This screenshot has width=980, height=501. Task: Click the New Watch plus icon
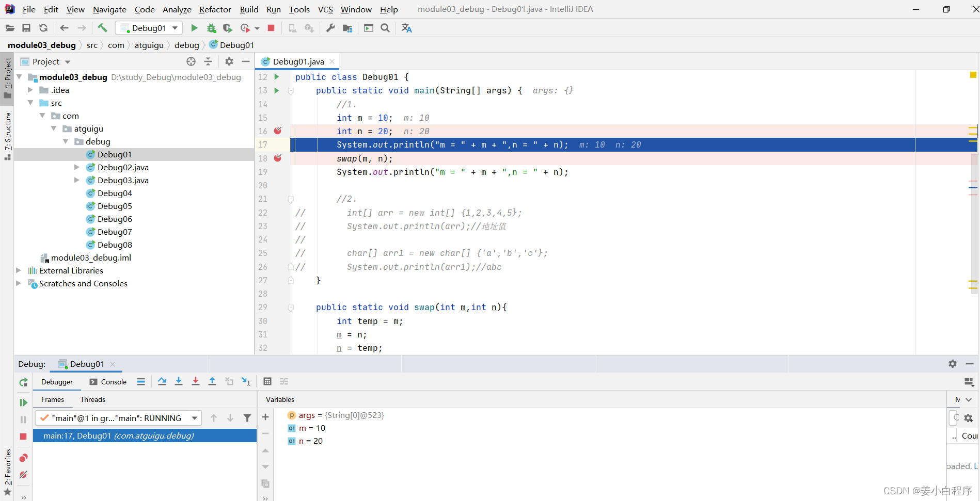(x=265, y=417)
